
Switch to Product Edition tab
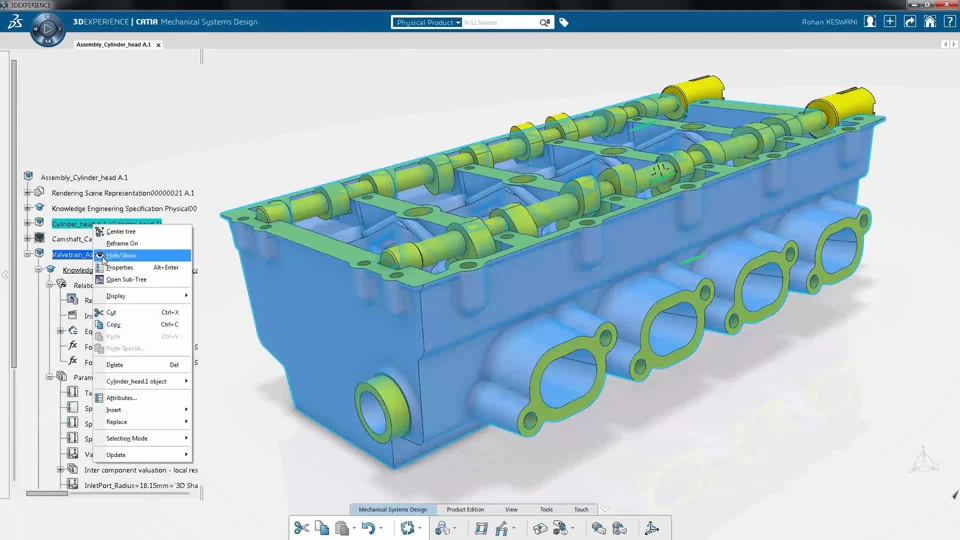[465, 509]
